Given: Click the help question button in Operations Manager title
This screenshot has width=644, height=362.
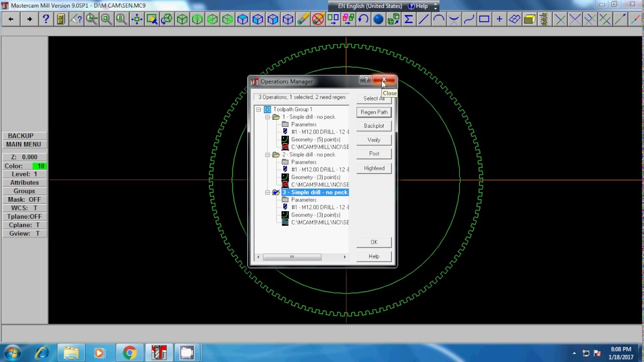Looking at the screenshot, I should pyautogui.click(x=366, y=80).
